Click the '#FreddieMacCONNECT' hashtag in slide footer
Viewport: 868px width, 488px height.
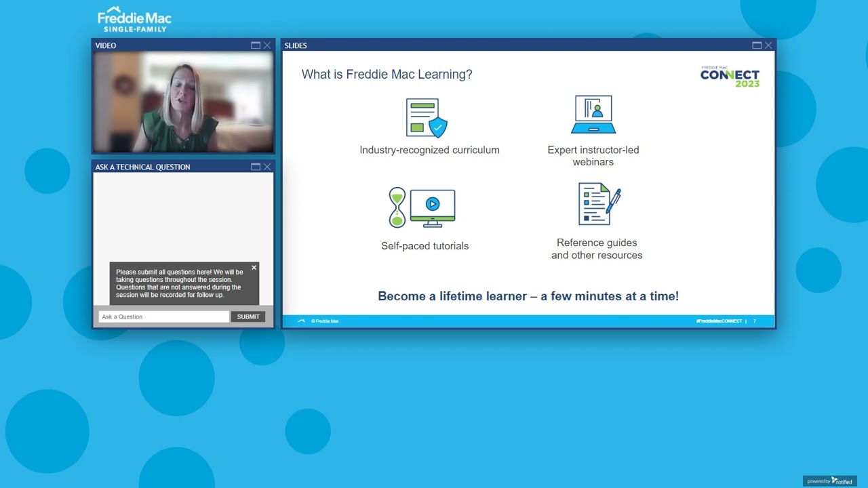tap(719, 321)
